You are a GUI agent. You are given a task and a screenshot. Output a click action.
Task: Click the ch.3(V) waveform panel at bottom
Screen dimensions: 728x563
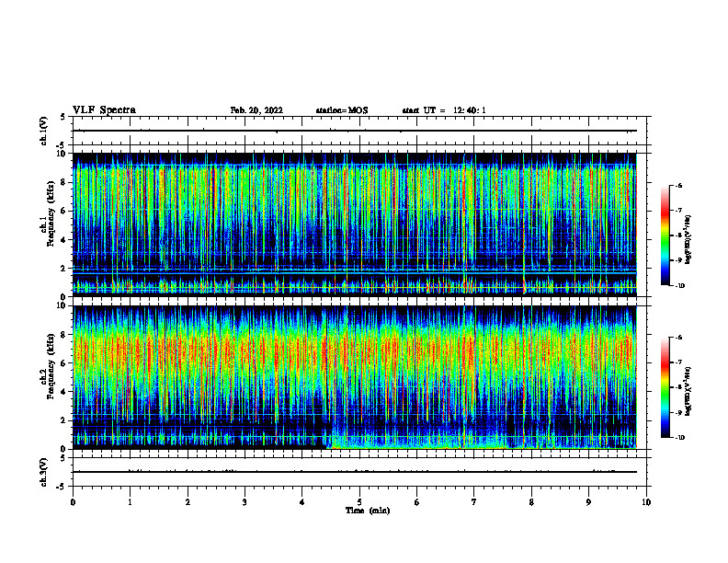tap(359, 472)
